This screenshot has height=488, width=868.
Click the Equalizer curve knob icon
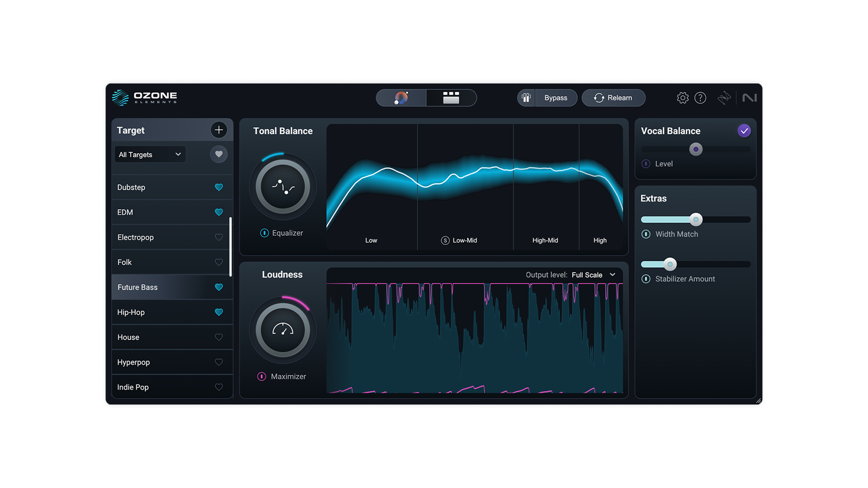click(283, 187)
